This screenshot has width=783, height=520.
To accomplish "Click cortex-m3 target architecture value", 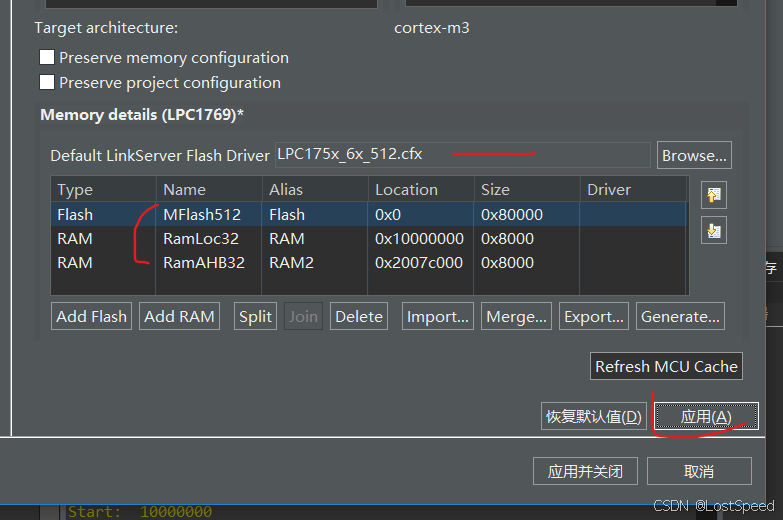I will 432,27.
